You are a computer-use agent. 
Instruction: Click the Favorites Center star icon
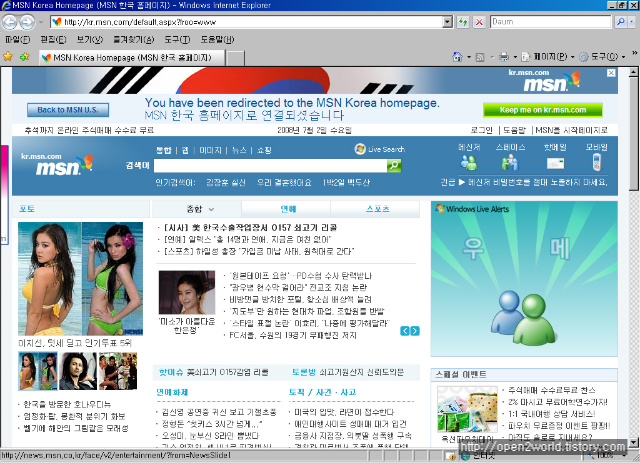coord(8,57)
